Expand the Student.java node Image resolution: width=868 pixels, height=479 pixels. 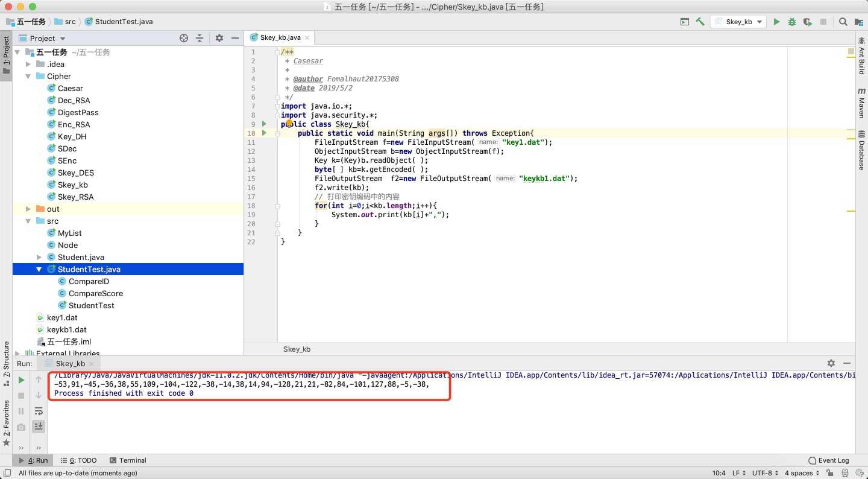pyautogui.click(x=39, y=257)
